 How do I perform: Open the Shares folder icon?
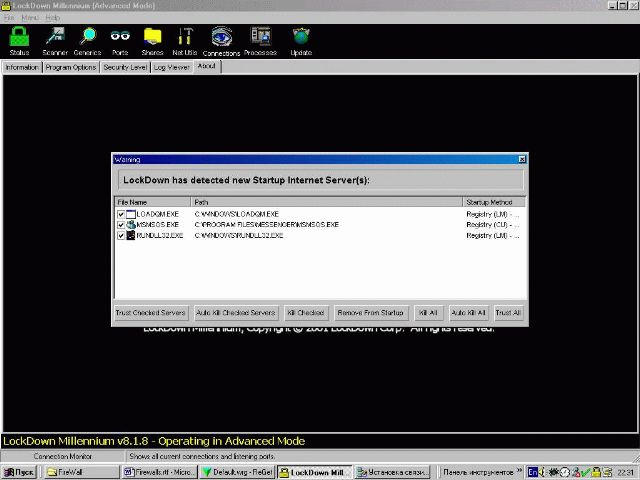pyautogui.click(x=152, y=41)
